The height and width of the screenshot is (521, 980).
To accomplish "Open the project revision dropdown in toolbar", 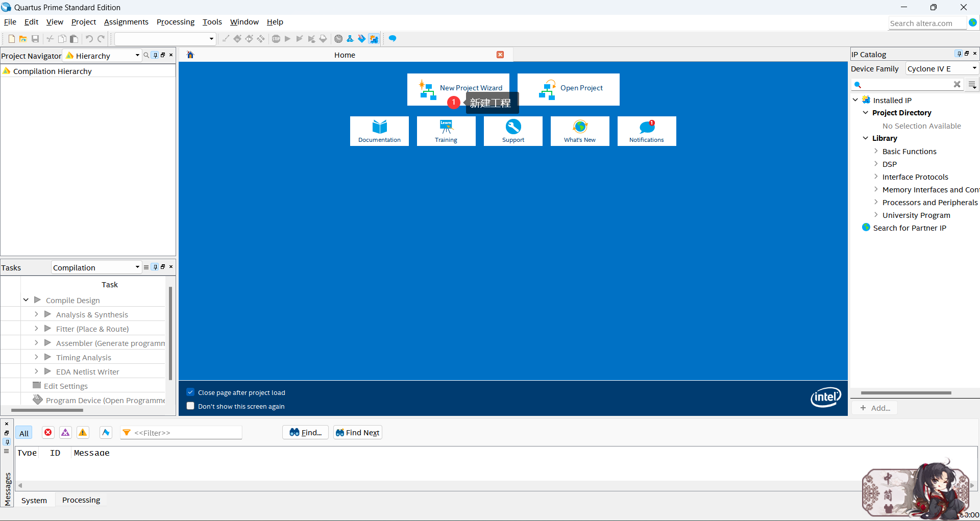I will click(165, 39).
